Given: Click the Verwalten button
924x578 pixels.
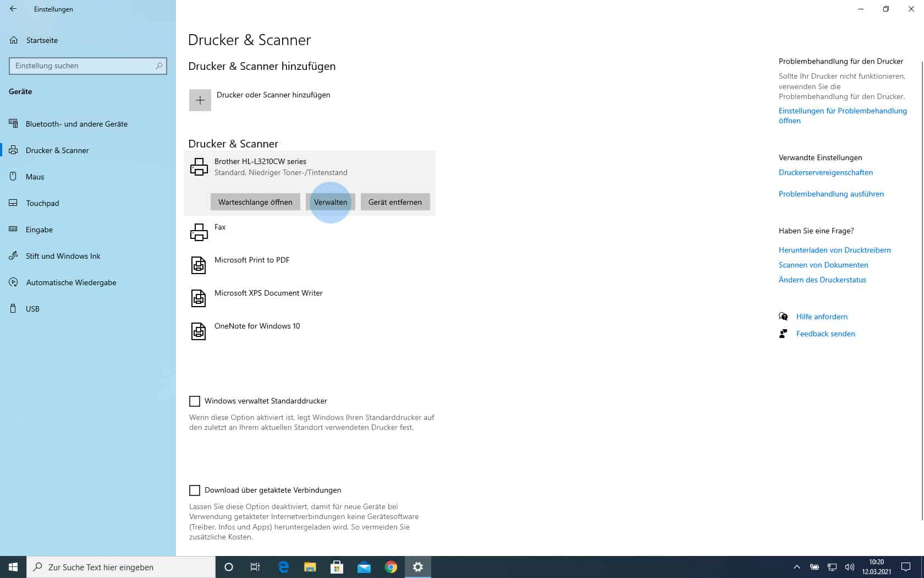Looking at the screenshot, I should (331, 202).
